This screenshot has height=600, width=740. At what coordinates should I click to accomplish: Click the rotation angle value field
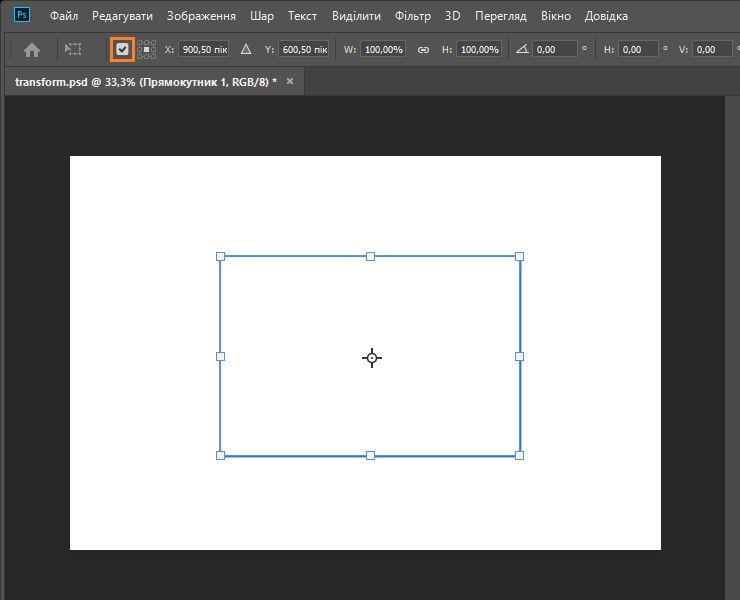click(x=555, y=49)
